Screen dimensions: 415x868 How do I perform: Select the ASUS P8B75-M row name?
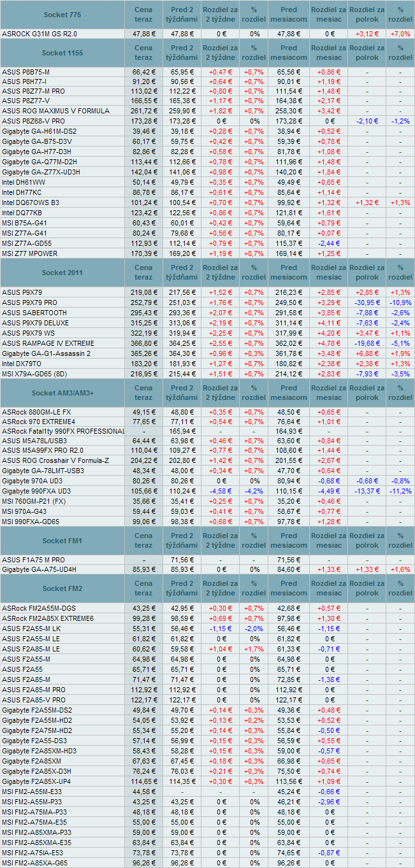(25, 73)
